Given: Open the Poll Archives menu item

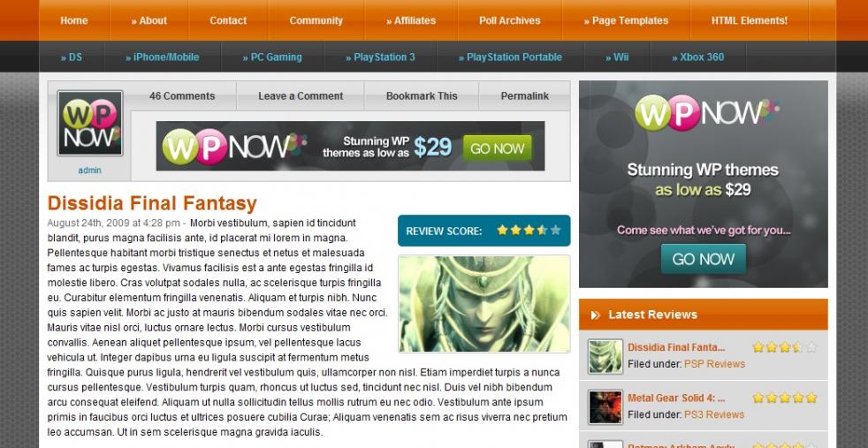Looking at the screenshot, I should click(x=510, y=20).
